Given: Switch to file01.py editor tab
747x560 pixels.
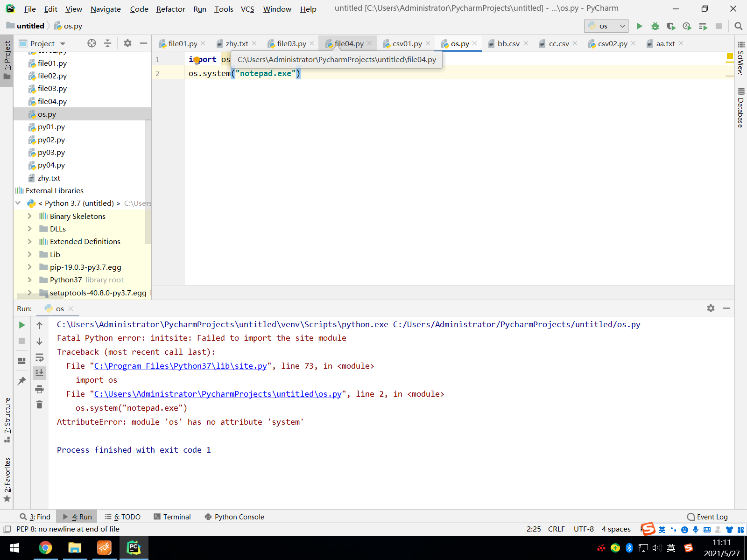Looking at the screenshot, I should (182, 43).
